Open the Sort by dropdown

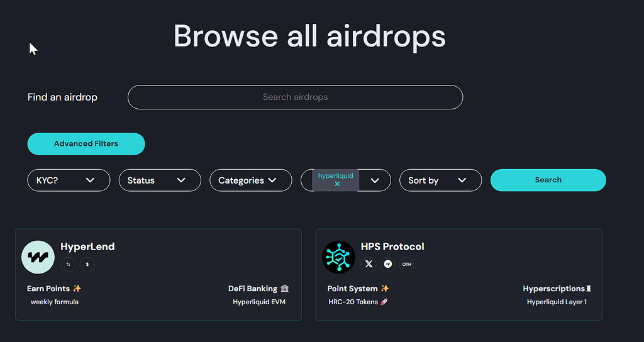440,180
